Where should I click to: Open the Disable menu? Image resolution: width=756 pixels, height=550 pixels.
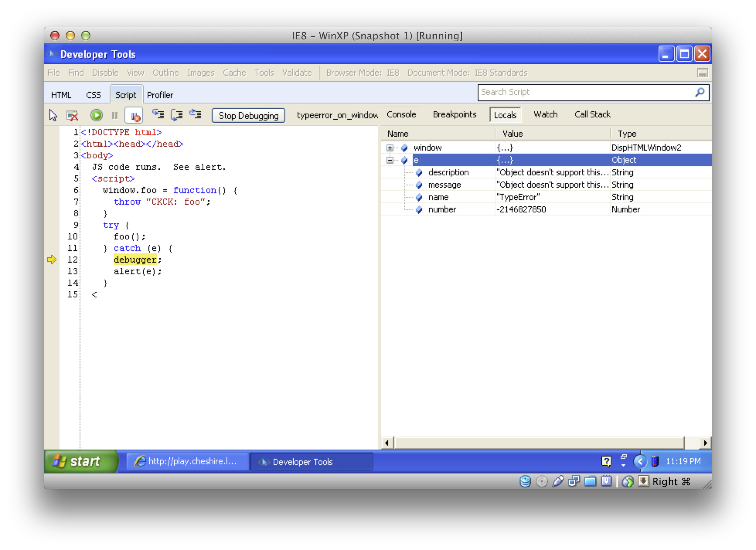tap(105, 73)
